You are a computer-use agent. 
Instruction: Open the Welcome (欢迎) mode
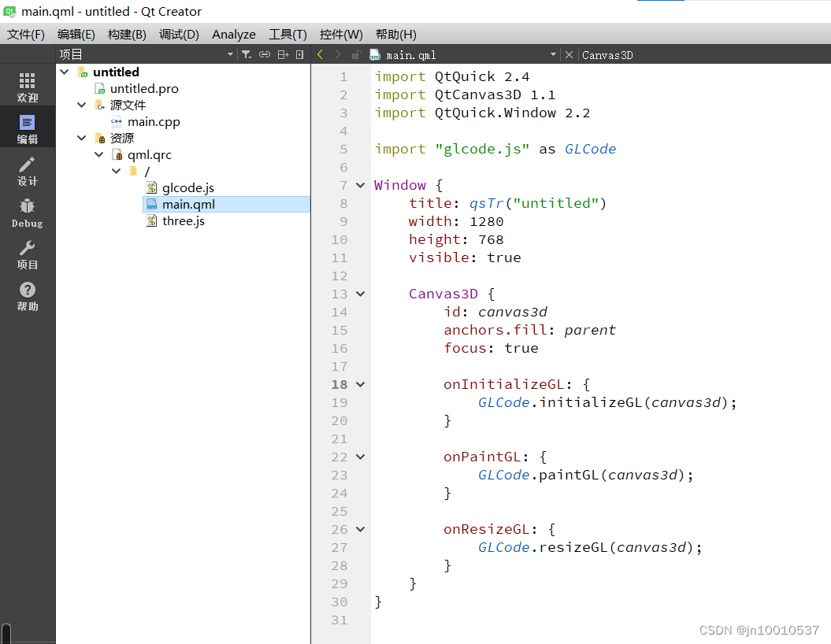pos(27,87)
